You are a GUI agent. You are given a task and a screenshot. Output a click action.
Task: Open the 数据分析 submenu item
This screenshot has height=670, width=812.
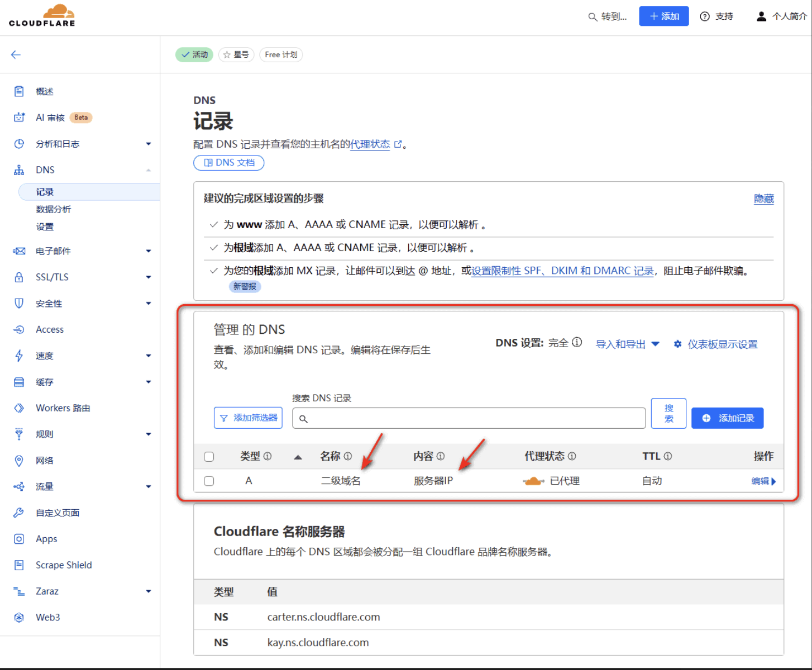pos(53,209)
